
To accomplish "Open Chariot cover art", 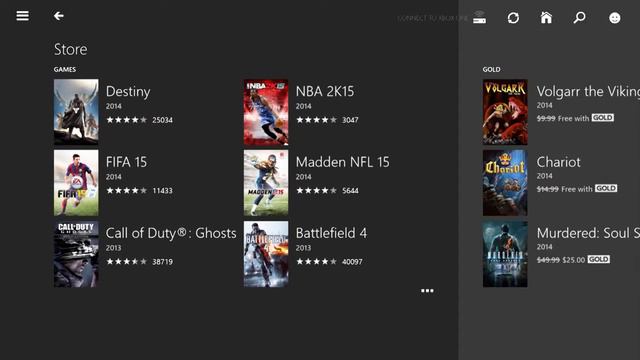I will point(505,183).
